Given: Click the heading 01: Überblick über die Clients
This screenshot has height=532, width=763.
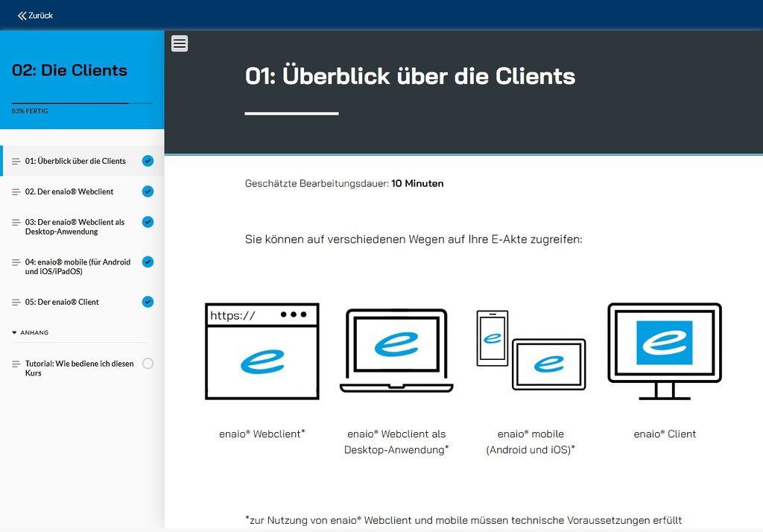Looking at the screenshot, I should point(411,75).
